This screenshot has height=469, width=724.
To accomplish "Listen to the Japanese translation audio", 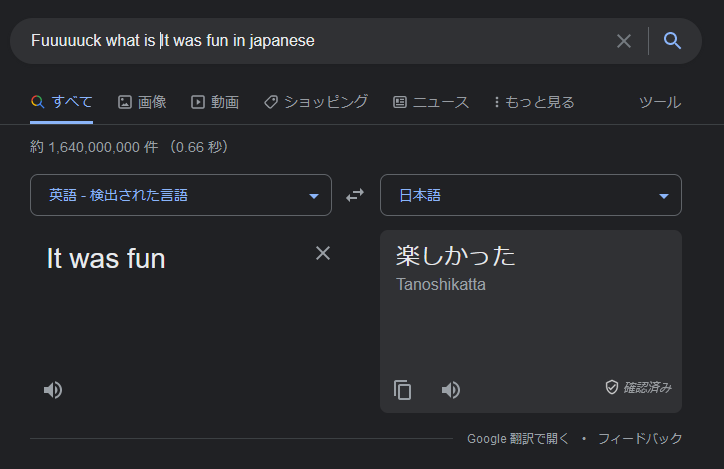I will [451, 390].
